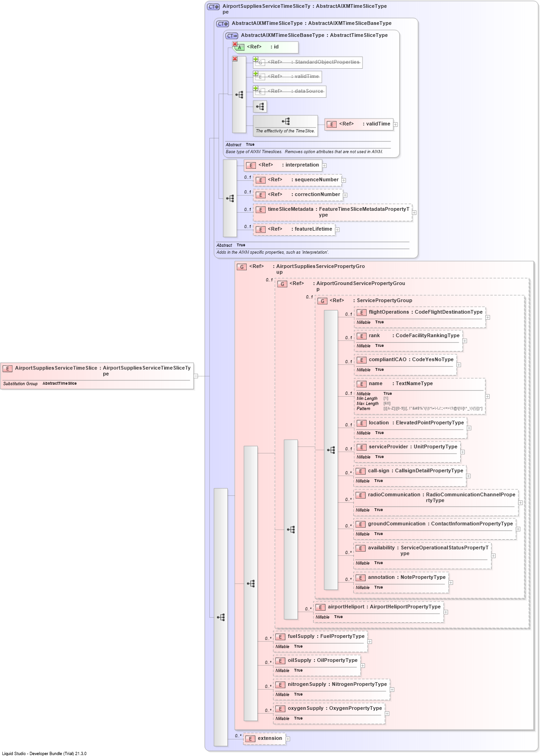The width and height of the screenshot is (540, 756).
Task: Select 'airportHeliport : AirportHeliportPropertyType' label
Action: tap(384, 607)
